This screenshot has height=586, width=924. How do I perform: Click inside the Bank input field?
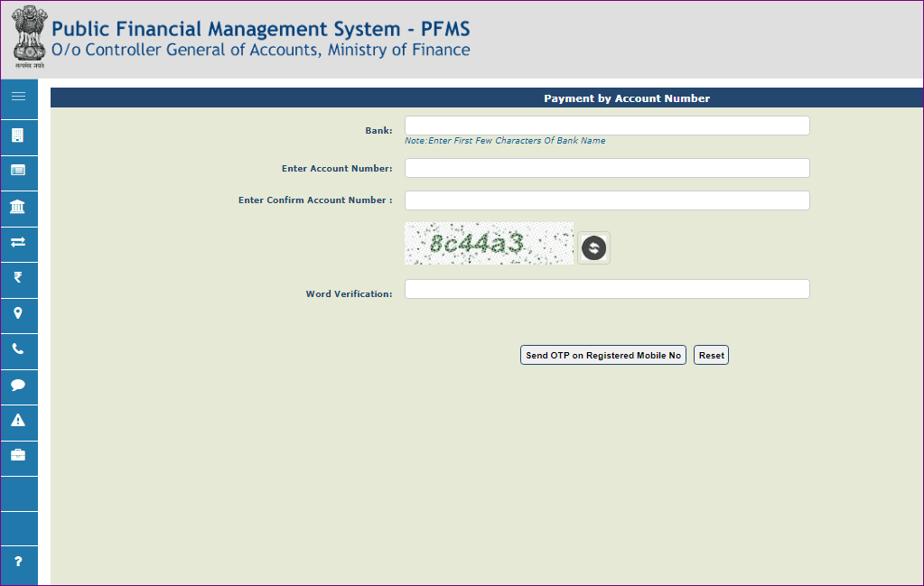607,125
